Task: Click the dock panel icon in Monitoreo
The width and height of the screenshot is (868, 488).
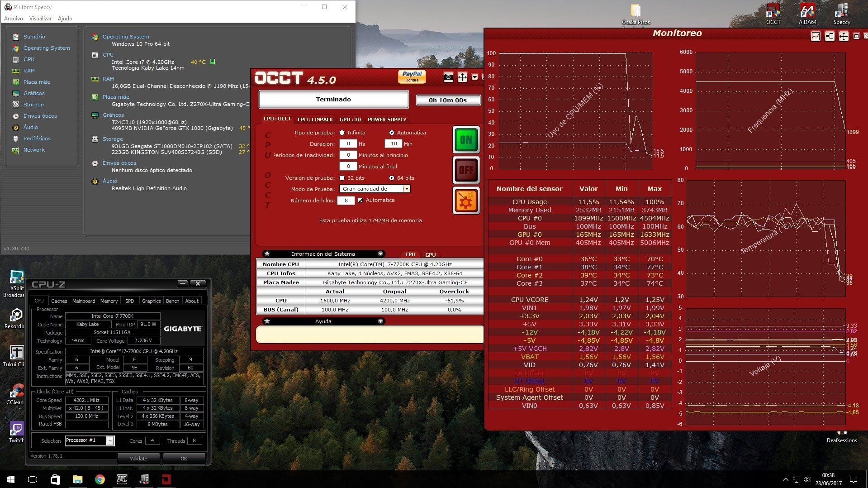Action: [830, 36]
